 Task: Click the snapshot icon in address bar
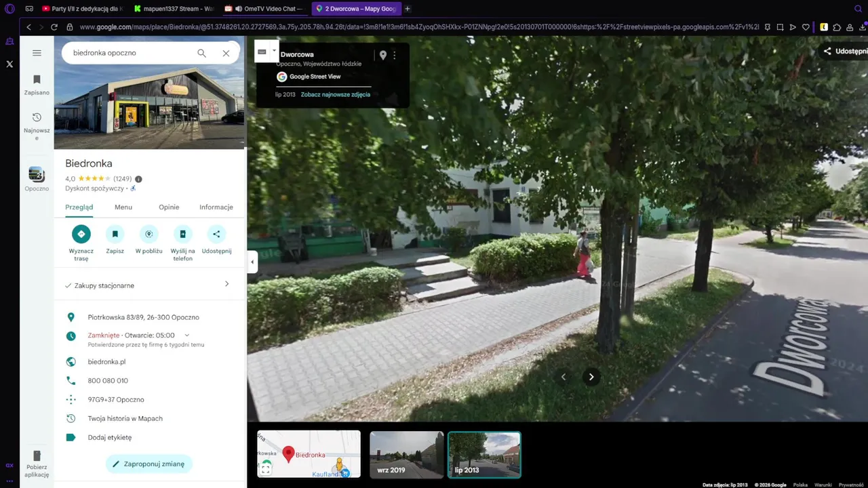click(x=780, y=27)
